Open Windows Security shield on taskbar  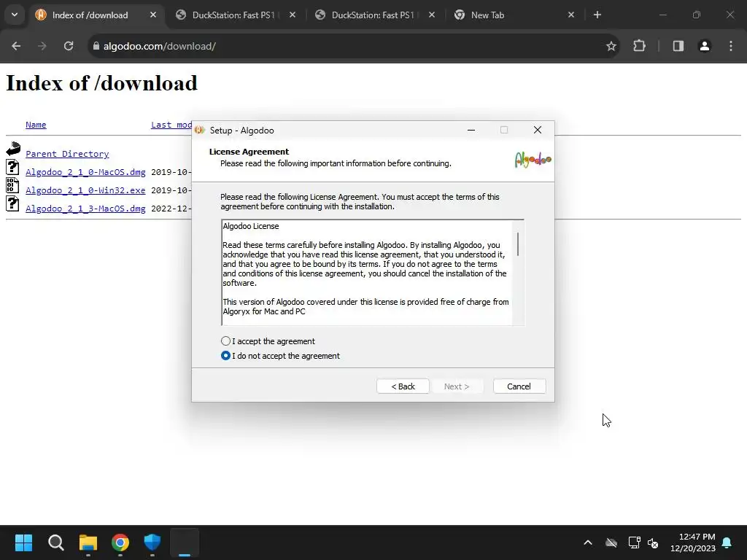[152, 542]
